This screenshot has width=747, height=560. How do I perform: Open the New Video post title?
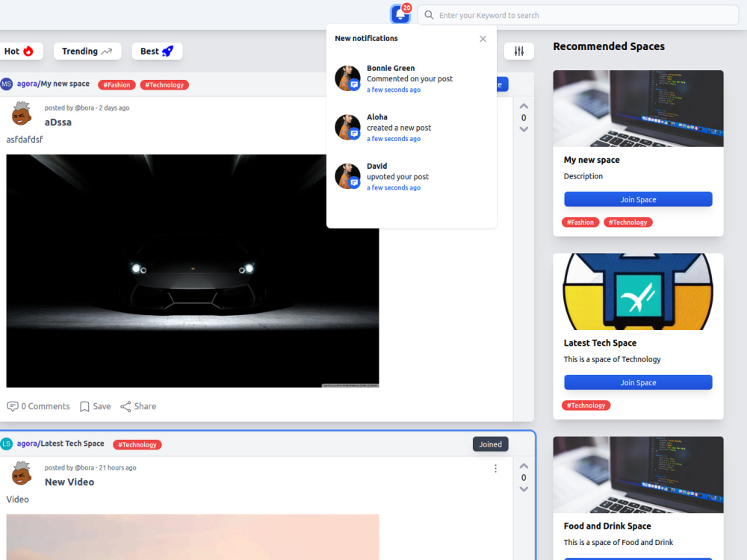[69, 482]
